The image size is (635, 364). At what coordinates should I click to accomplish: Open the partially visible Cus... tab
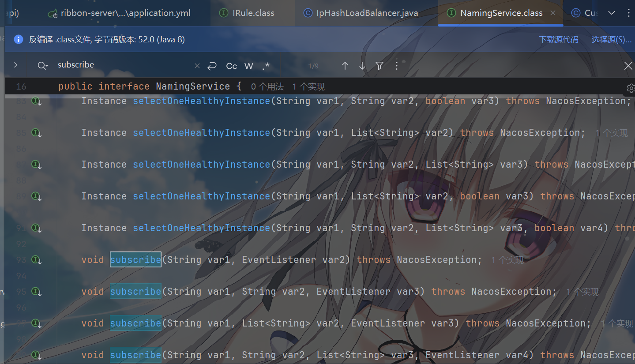coord(585,13)
